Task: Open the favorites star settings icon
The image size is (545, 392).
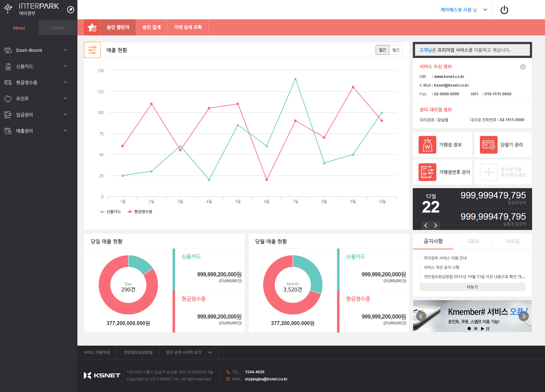Action: [x=92, y=27]
